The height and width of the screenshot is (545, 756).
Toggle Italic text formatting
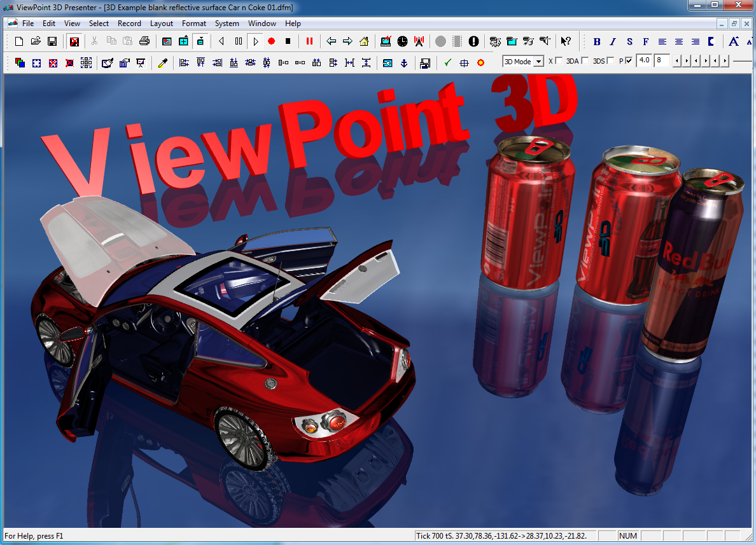click(613, 41)
